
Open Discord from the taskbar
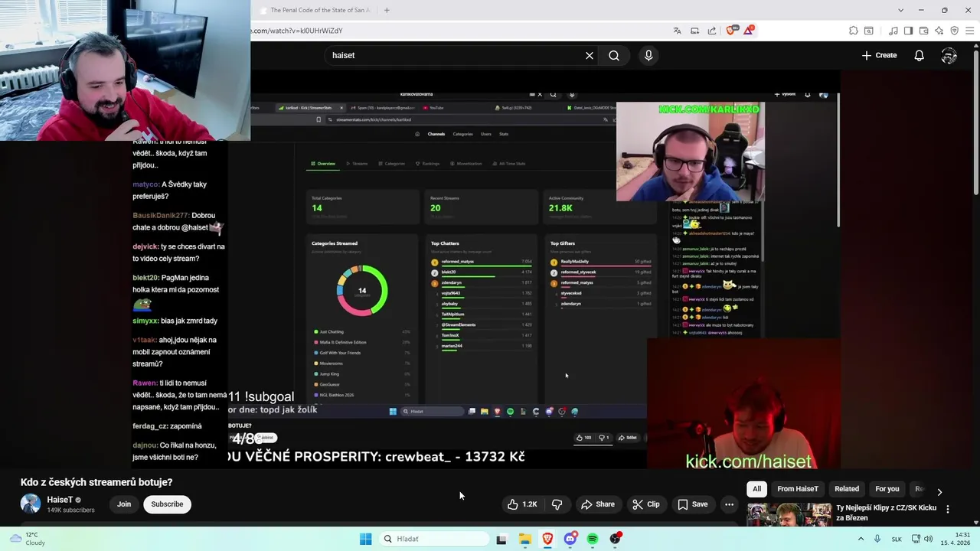[570, 539]
